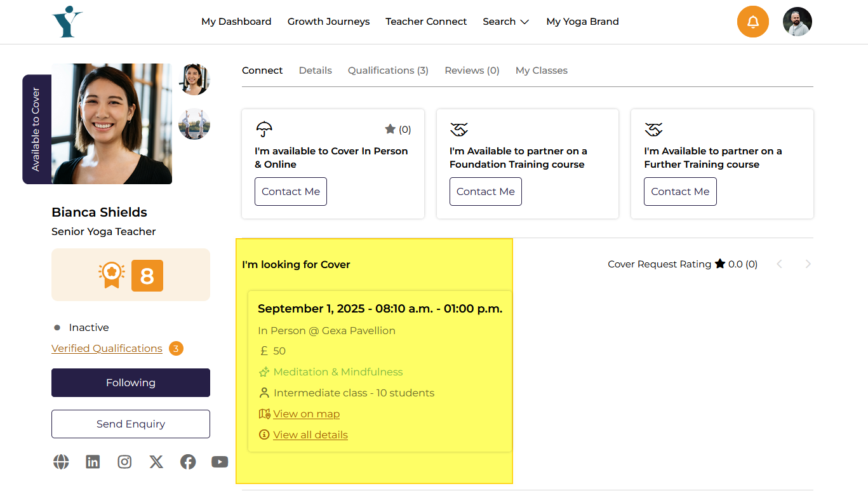868x498 pixels.
Task: Click the star rating on Cover card
Action: (x=398, y=130)
